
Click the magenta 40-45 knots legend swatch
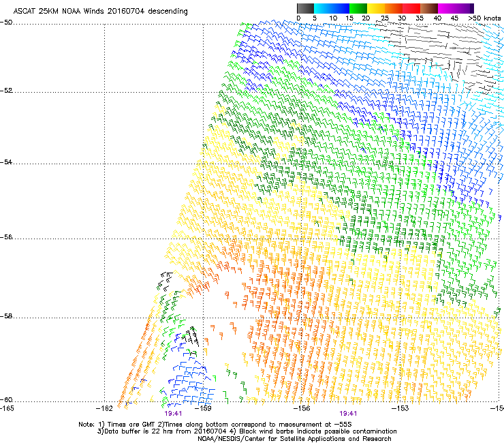point(447,8)
